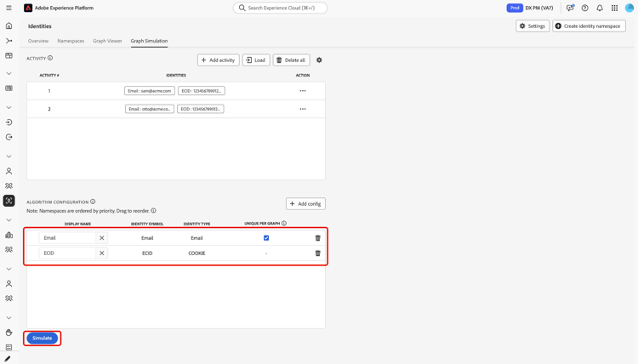Click the ECID chip in activity 2

coord(201,109)
